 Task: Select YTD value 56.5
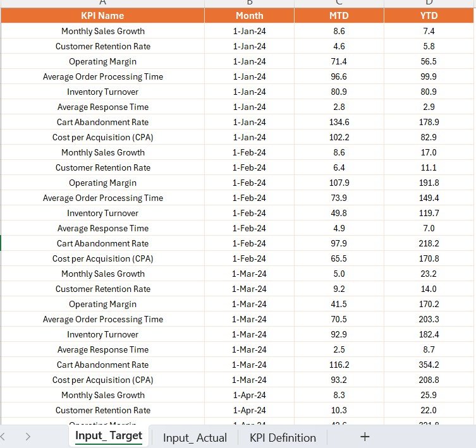pyautogui.click(x=429, y=61)
